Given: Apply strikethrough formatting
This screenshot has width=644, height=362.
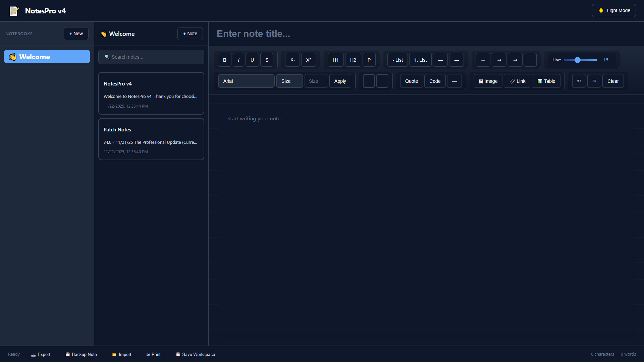Looking at the screenshot, I should pyautogui.click(x=267, y=60).
